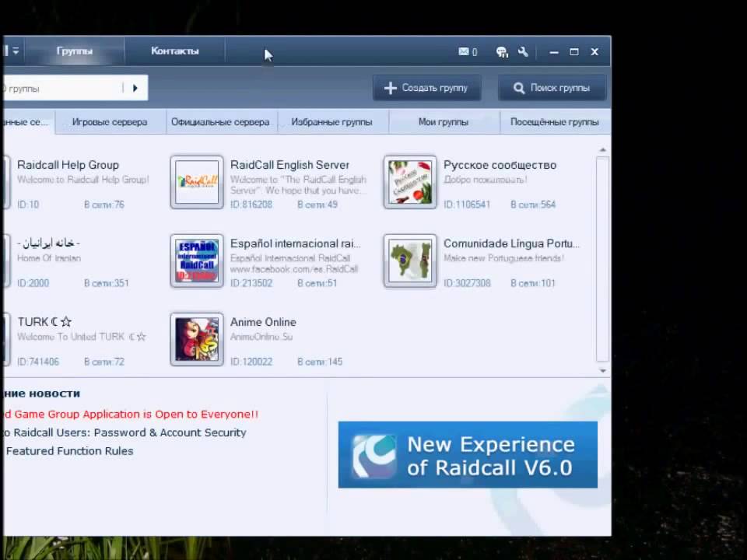The height and width of the screenshot is (560, 747).
Task: Open Español internacional group thumbnail
Action: coord(197,261)
